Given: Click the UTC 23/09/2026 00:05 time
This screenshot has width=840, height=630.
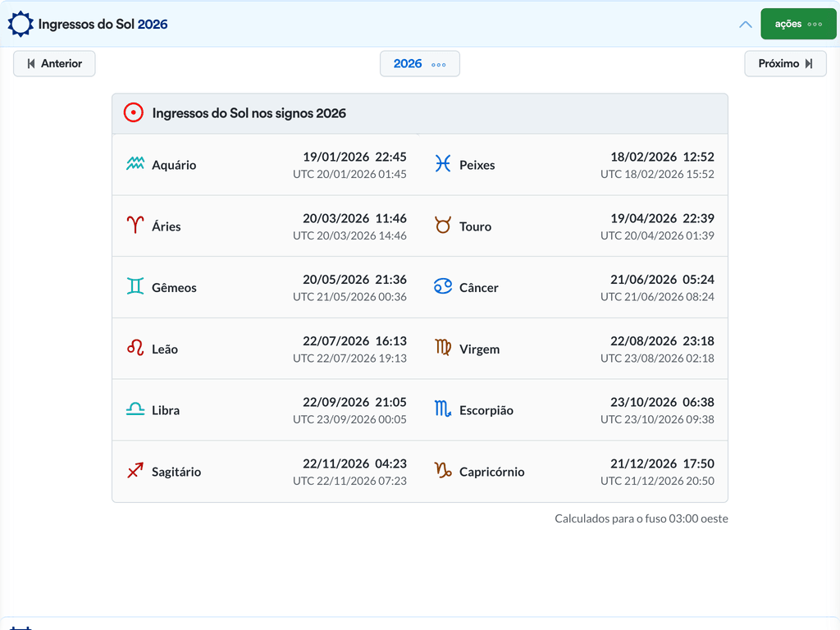Looking at the screenshot, I should click(x=349, y=419).
